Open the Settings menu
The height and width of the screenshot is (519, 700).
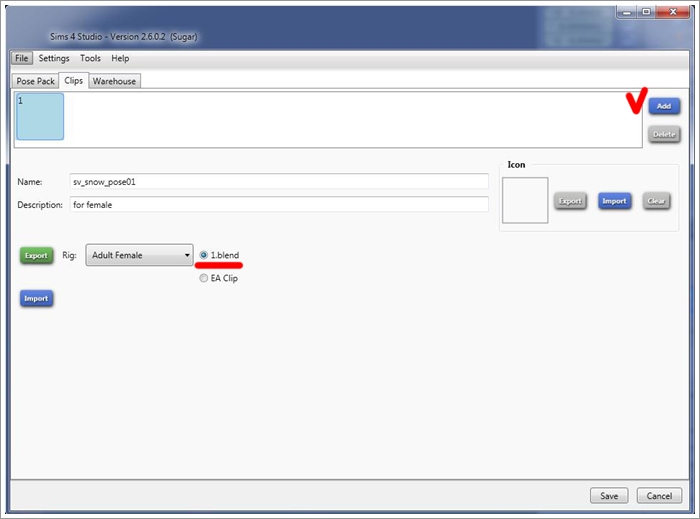coord(54,59)
